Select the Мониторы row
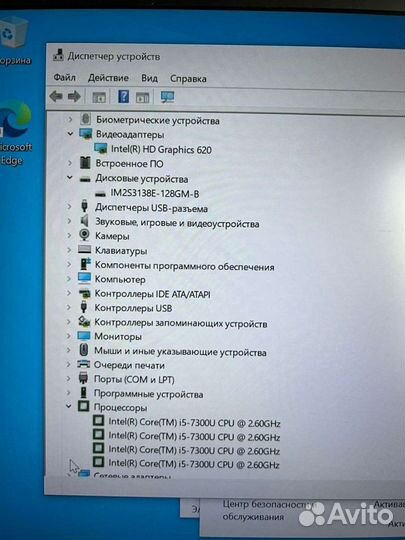The height and width of the screenshot is (540, 405). [118, 336]
